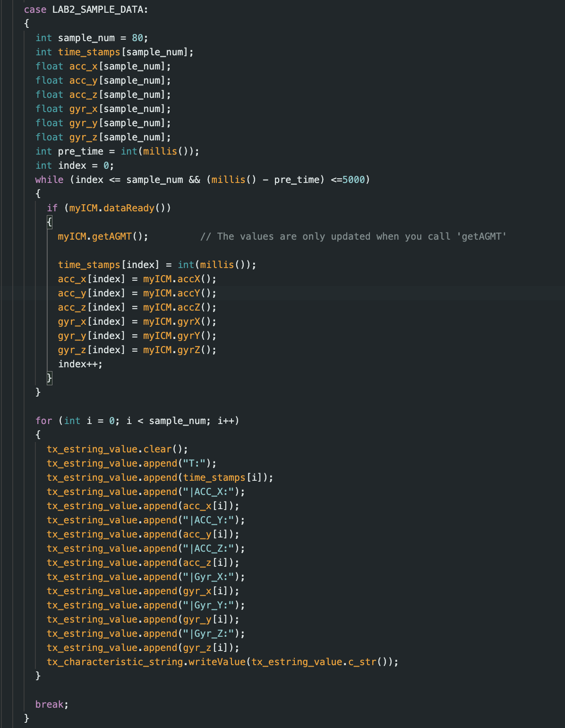Click the 'for (int i = 0; ...' loop header
The width and height of the screenshot is (565, 728).
tap(137, 421)
